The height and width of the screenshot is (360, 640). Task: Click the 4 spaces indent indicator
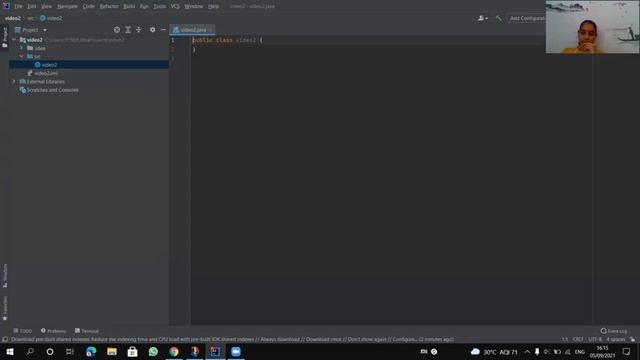coord(615,339)
